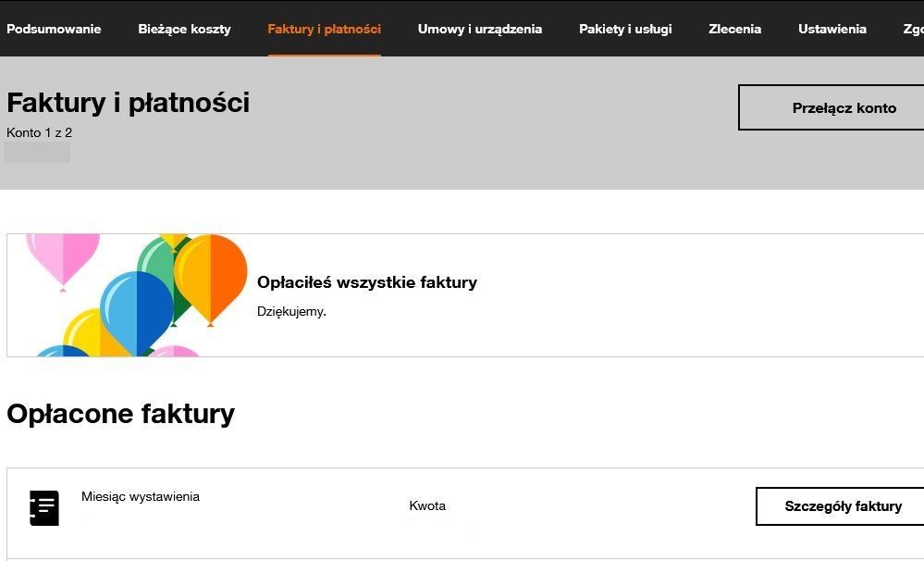Click the 'Opłaciłeś wszystkie faktury' banner message
Viewport: 924px width, 561px height.
click(x=367, y=282)
